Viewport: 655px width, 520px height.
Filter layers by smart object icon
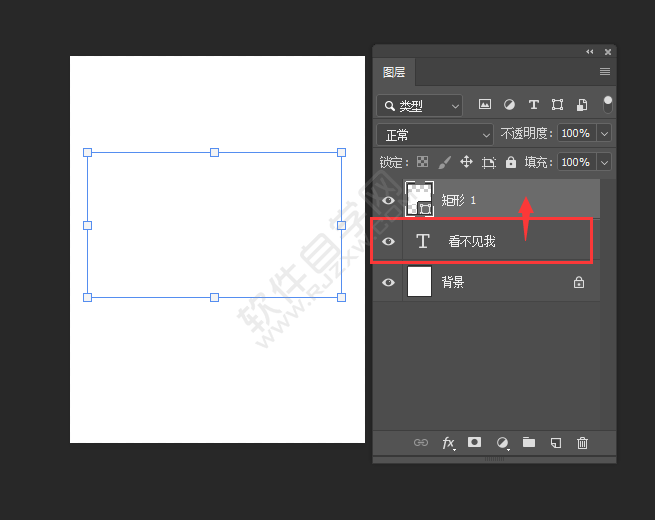(582, 104)
